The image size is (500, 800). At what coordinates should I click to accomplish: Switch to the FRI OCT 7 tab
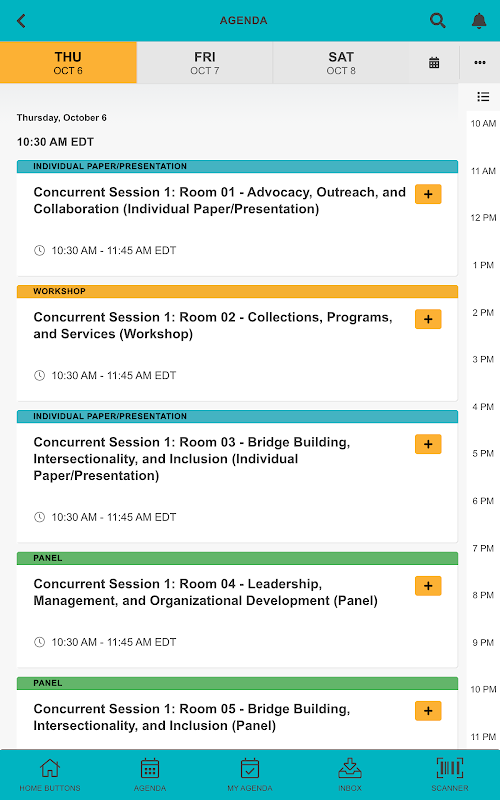coord(205,63)
